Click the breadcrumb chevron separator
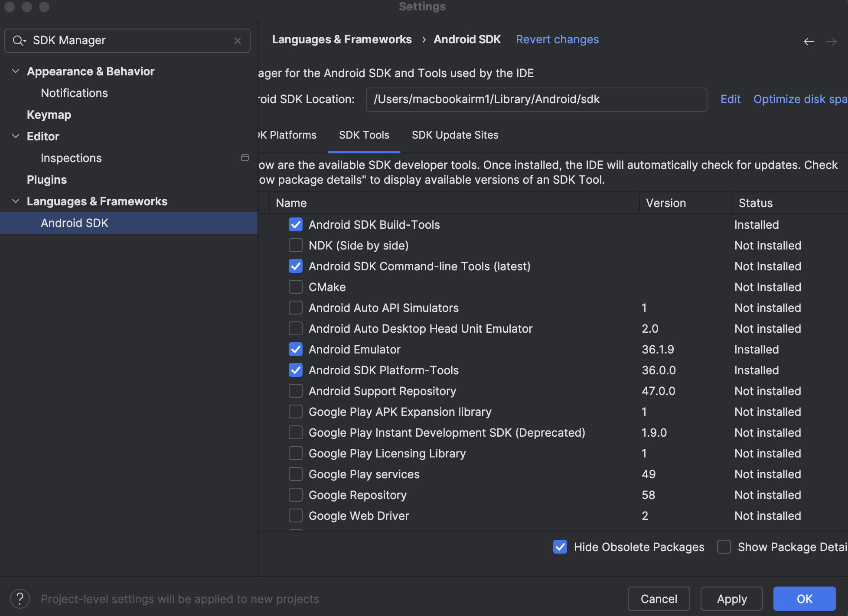The height and width of the screenshot is (616, 848). [x=424, y=40]
